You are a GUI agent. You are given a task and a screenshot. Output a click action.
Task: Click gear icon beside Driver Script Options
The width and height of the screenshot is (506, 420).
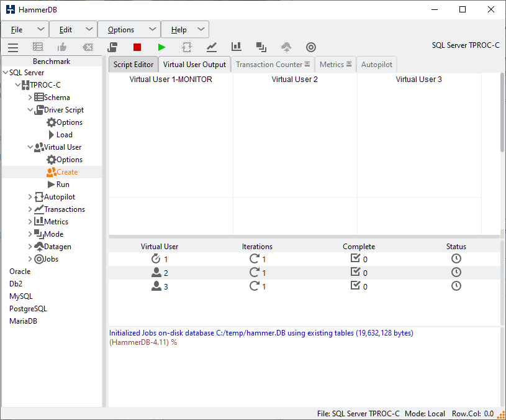pos(52,122)
